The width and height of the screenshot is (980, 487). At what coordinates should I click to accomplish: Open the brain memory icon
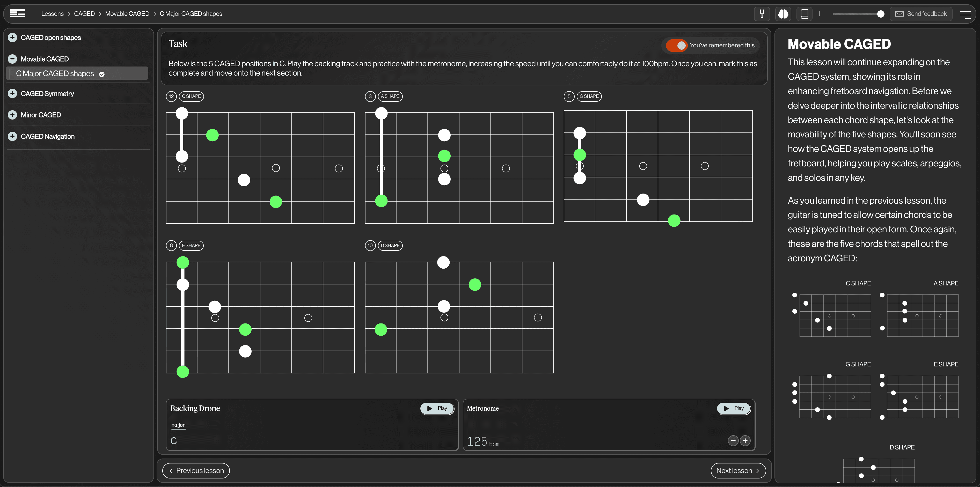(783, 14)
